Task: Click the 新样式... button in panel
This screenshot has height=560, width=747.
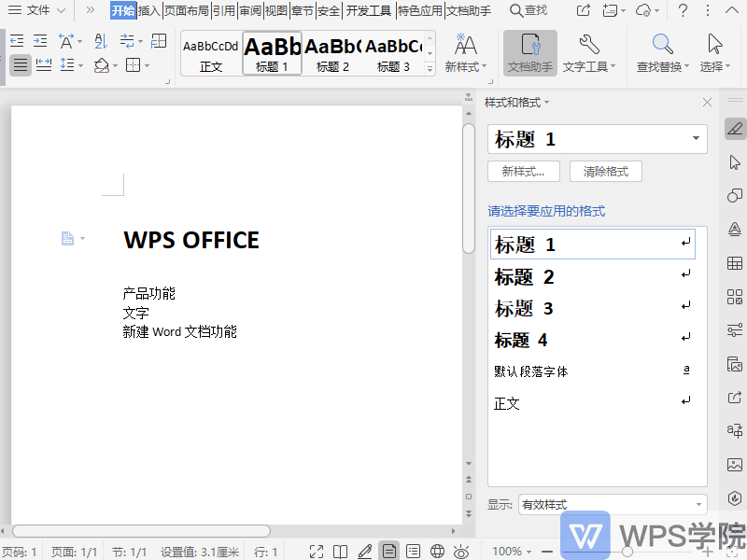Action: coord(524,172)
